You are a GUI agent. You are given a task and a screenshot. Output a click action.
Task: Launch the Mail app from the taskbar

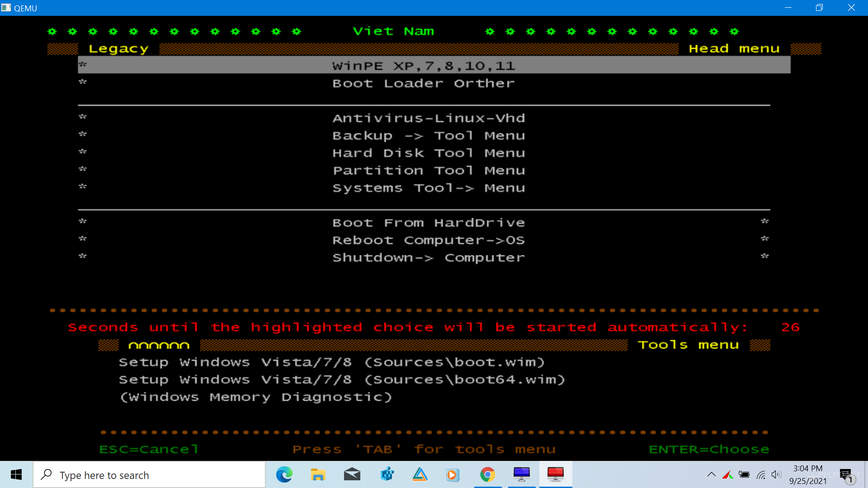click(x=352, y=474)
